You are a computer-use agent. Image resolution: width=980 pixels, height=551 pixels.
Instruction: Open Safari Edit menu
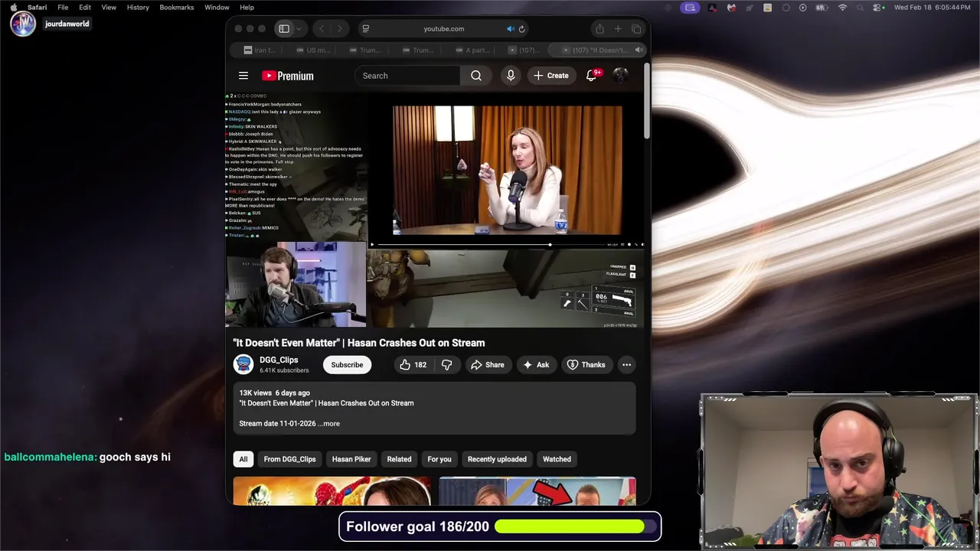(85, 8)
